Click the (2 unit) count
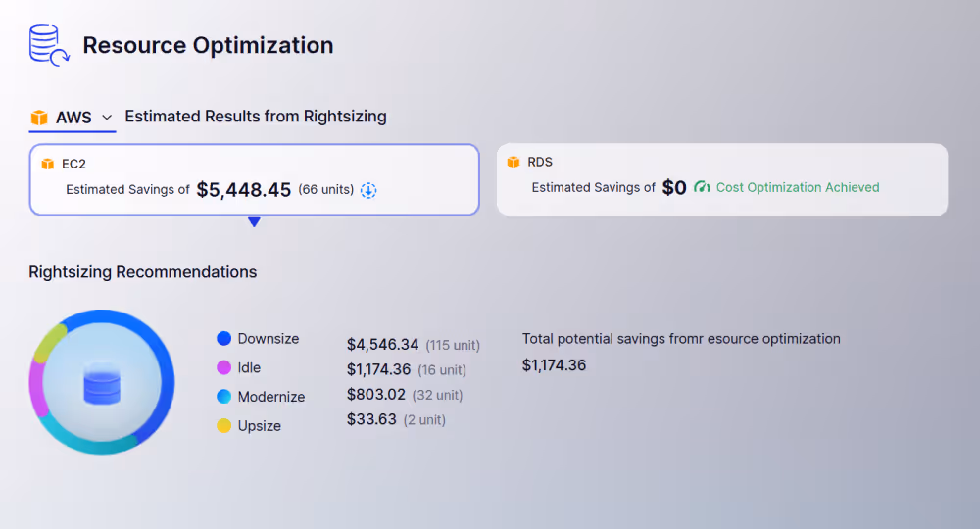980x529 pixels. pyautogui.click(x=424, y=420)
